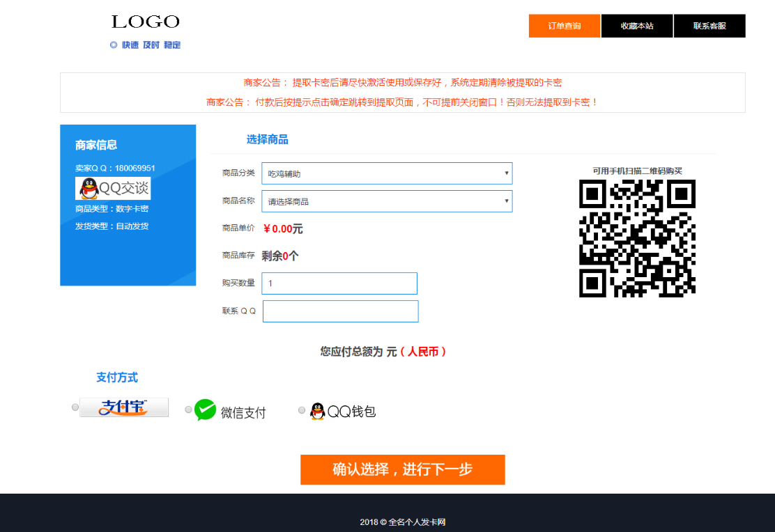Click the 发货类型：自动发货 text
Screen dimensions: 775x532
(x=112, y=226)
